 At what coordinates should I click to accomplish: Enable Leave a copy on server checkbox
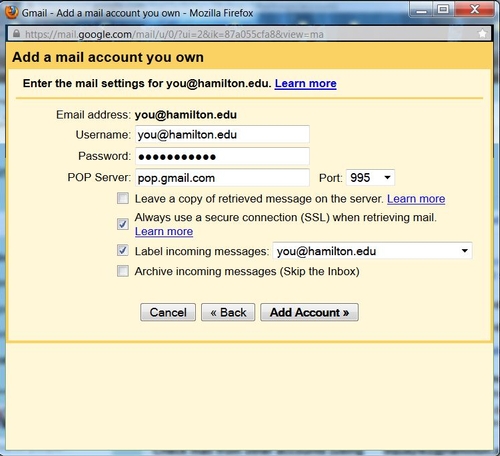123,198
